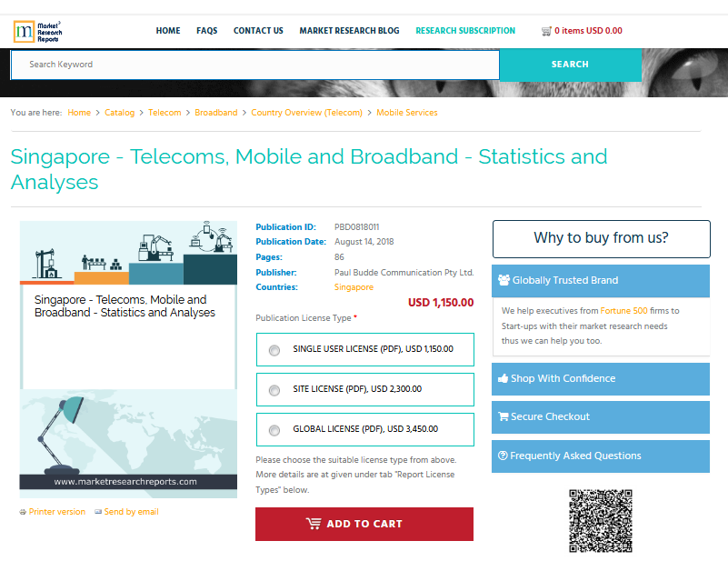Click the cart icon beside Secure Checkout
This screenshot has height=561, width=728.
pyautogui.click(x=503, y=416)
